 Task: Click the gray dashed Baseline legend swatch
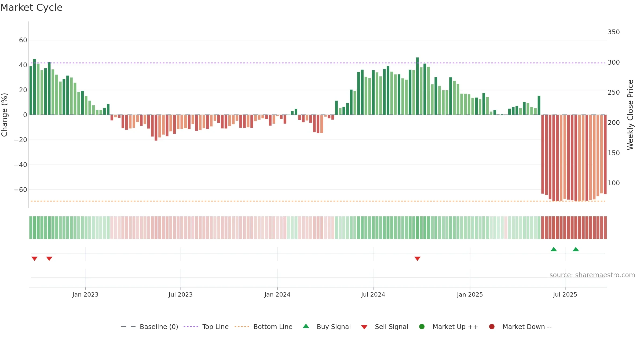pos(128,327)
